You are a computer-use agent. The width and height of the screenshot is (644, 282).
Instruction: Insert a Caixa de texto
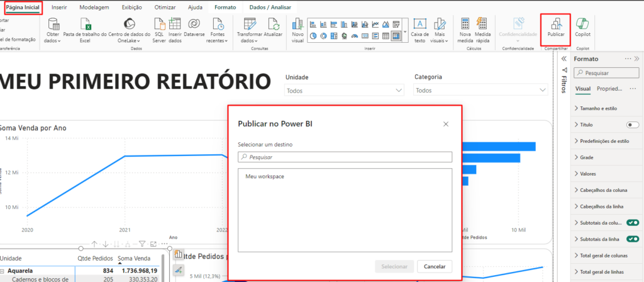(x=419, y=25)
